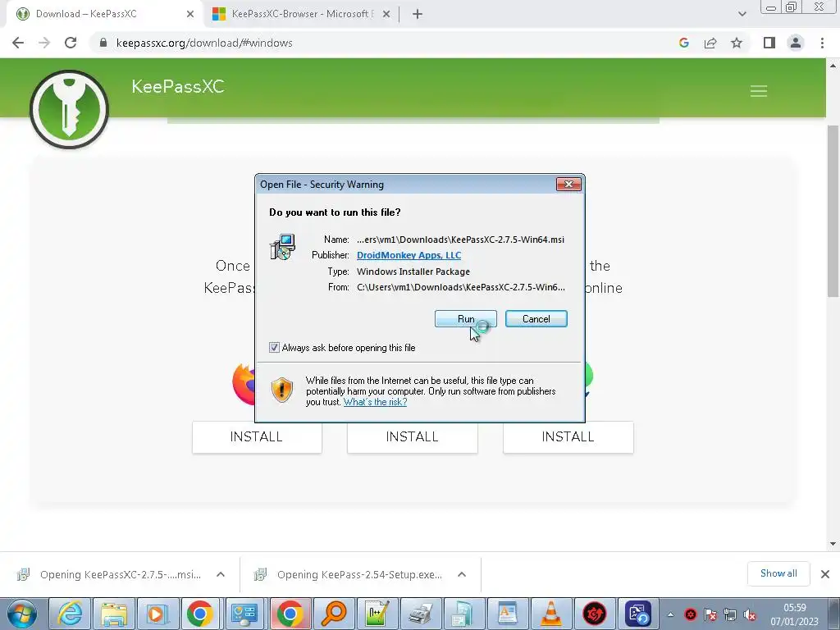Viewport: 840px width, 630px height.
Task: Open the printer/fax taskbar icon
Action: [421, 614]
